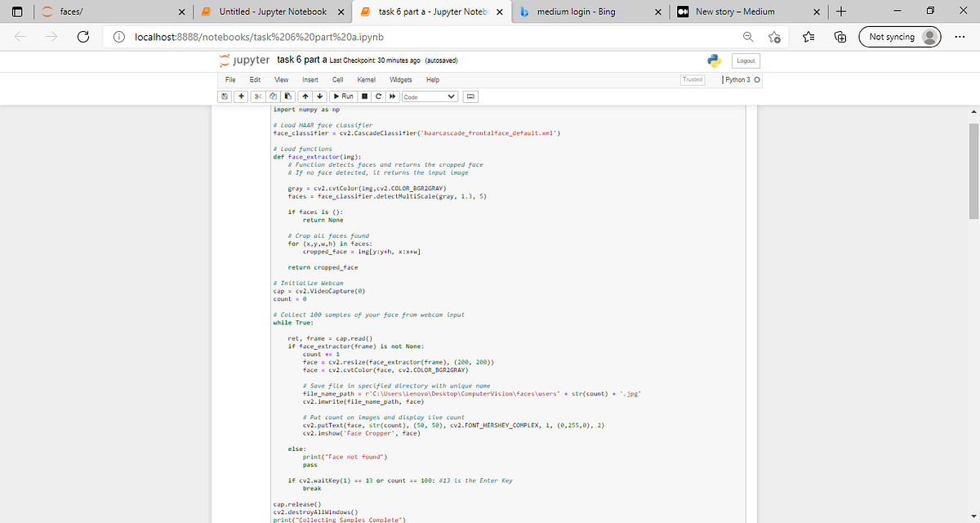Open the Insert menu
This screenshot has height=523, width=980.
tap(310, 80)
